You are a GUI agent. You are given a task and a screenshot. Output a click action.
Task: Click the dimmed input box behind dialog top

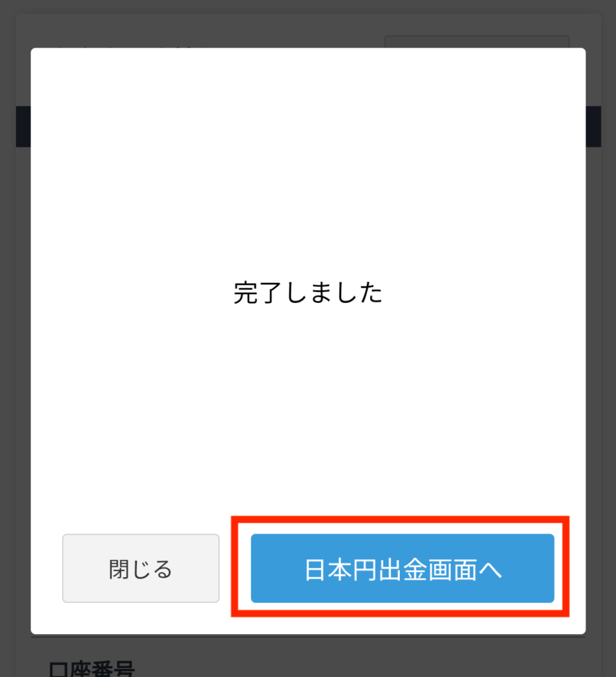pos(477,42)
